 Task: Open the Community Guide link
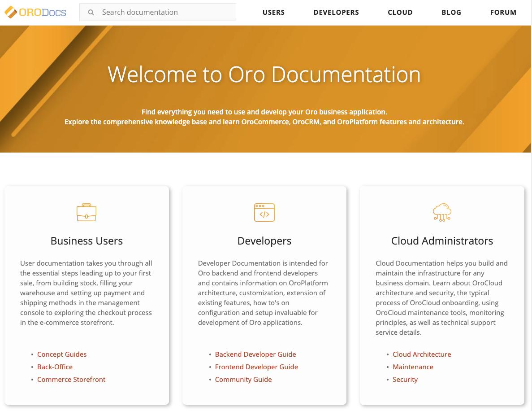click(243, 380)
